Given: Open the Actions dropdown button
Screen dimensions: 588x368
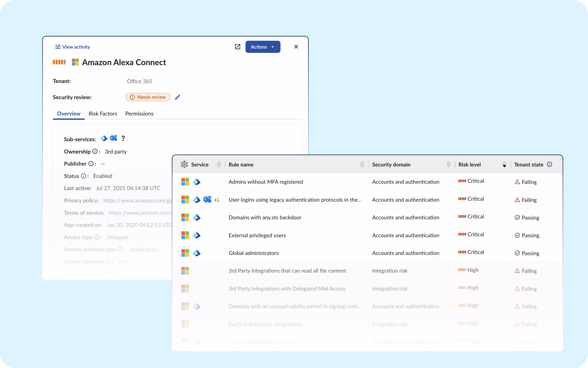Looking at the screenshot, I should [x=263, y=47].
